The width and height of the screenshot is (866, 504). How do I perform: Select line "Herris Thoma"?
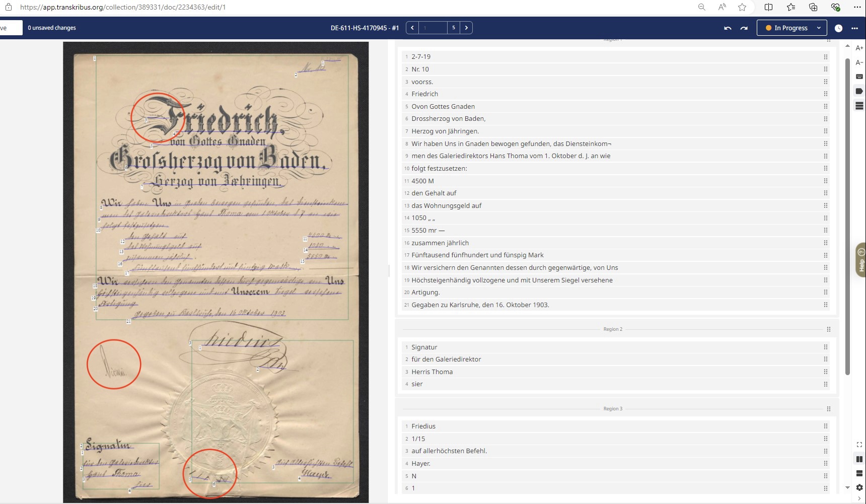[615, 372]
